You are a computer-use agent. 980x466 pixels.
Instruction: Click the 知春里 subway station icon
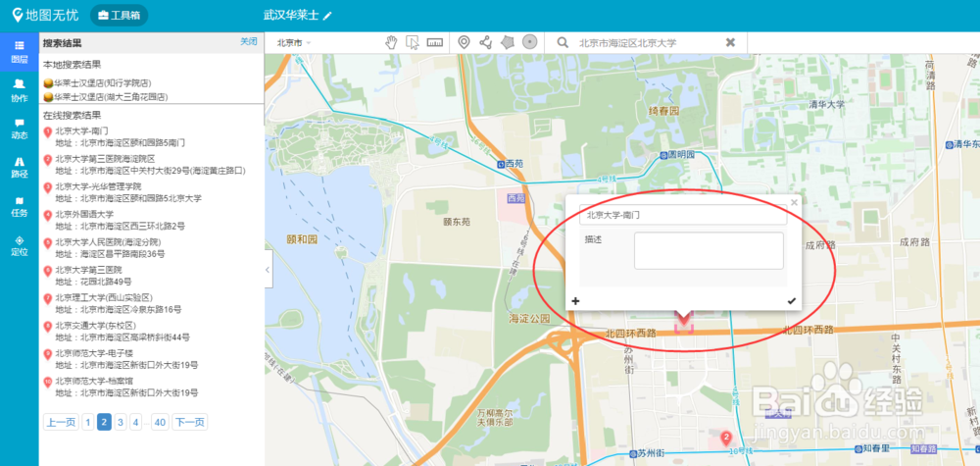pyautogui.click(x=858, y=449)
